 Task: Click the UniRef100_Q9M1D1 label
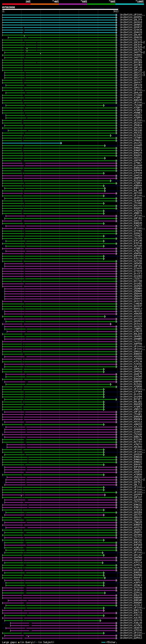point(131,60)
